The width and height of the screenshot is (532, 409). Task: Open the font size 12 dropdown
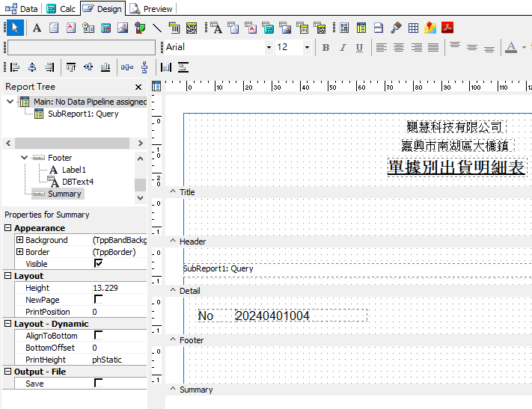point(307,47)
